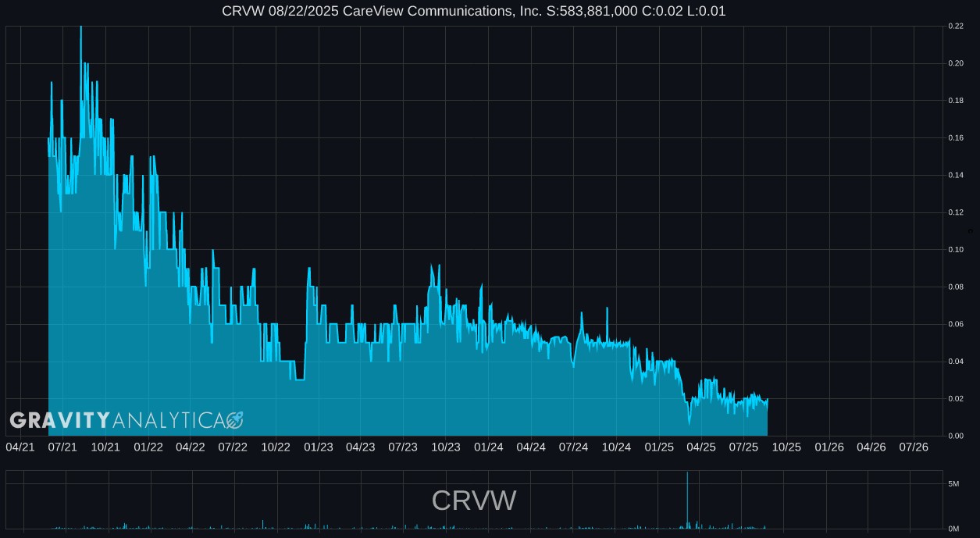Click the 0.14 price axis label
The image size is (980, 538).
(956, 175)
